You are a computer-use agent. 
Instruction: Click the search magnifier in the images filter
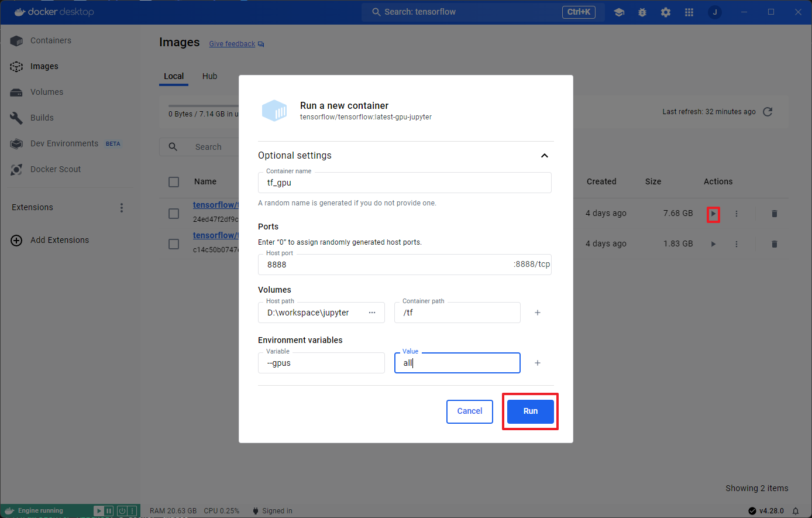pyautogui.click(x=173, y=147)
